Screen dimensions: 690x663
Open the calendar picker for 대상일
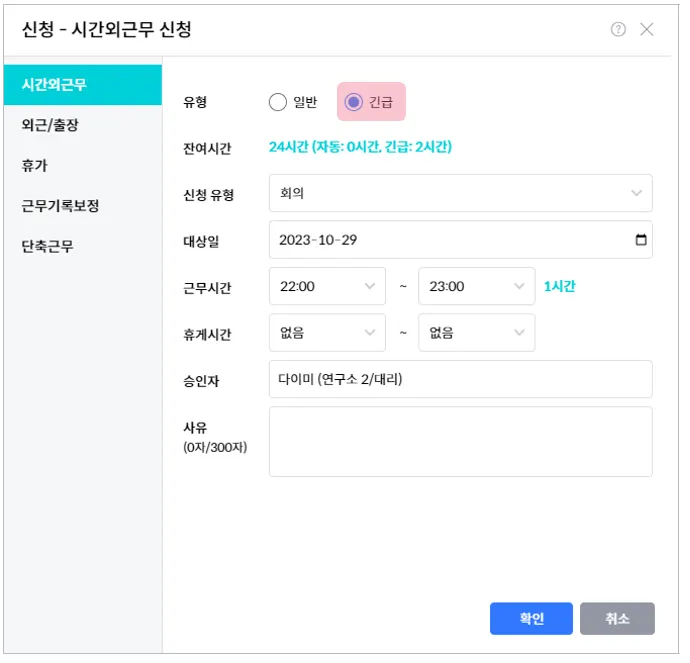coord(641,240)
